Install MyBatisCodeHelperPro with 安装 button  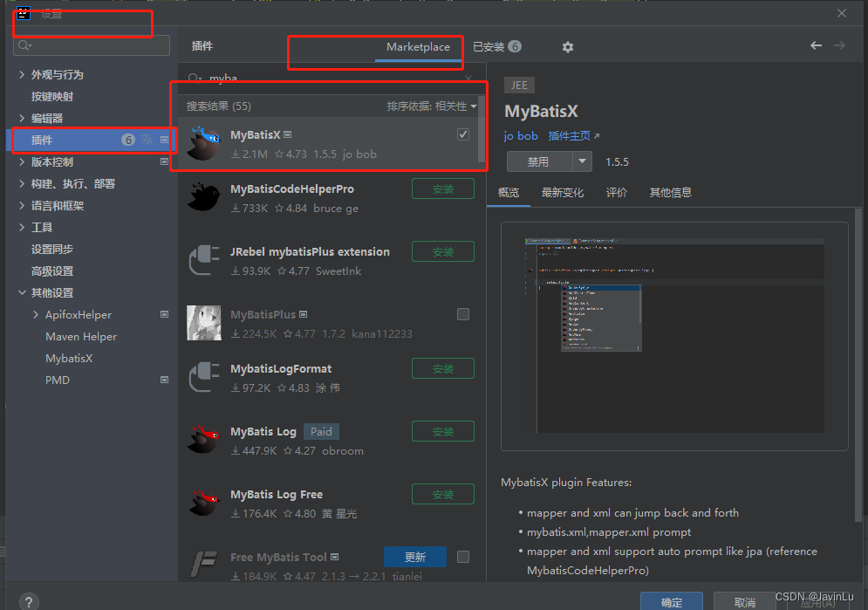tap(443, 188)
